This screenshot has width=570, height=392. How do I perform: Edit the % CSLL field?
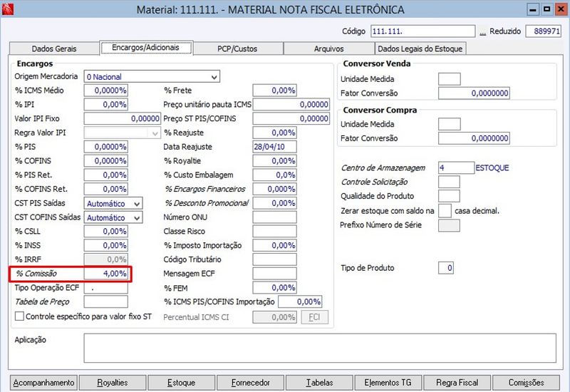105,231
